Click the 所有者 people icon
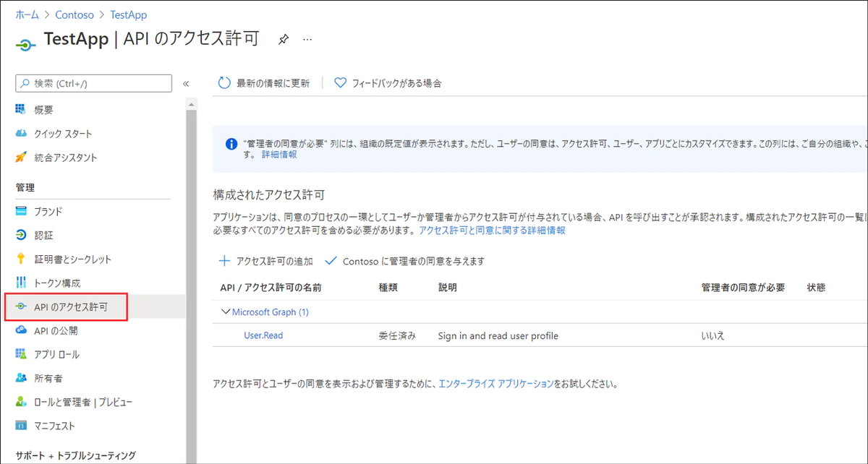868x464 pixels. click(20, 377)
